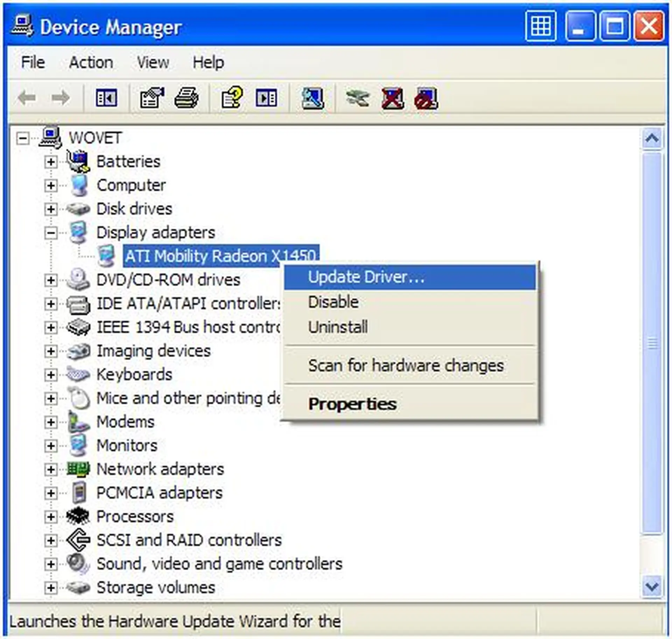Viewport: 672px width, 639px height.
Task: Click the Show/Hide Console Tree icon
Action: (106, 98)
